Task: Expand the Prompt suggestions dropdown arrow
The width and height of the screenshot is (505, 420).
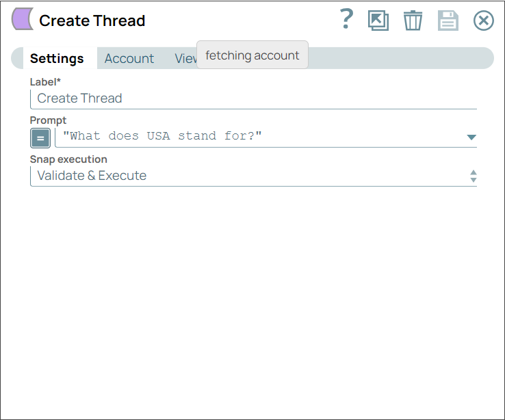Action: tap(471, 137)
